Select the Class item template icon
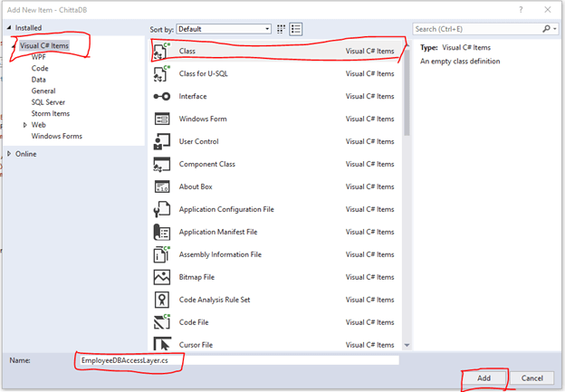This screenshot has width=565, height=392. [162, 52]
